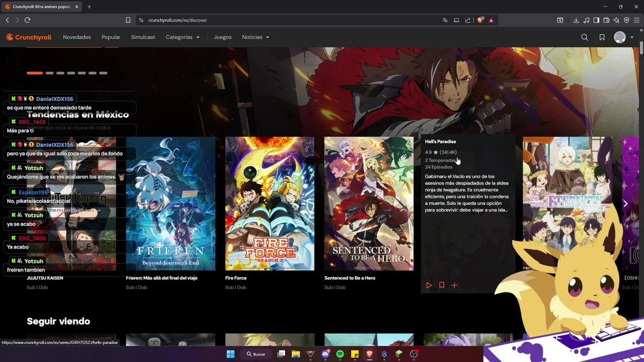Open the Fire Force title link
644x362 pixels.
(x=236, y=278)
